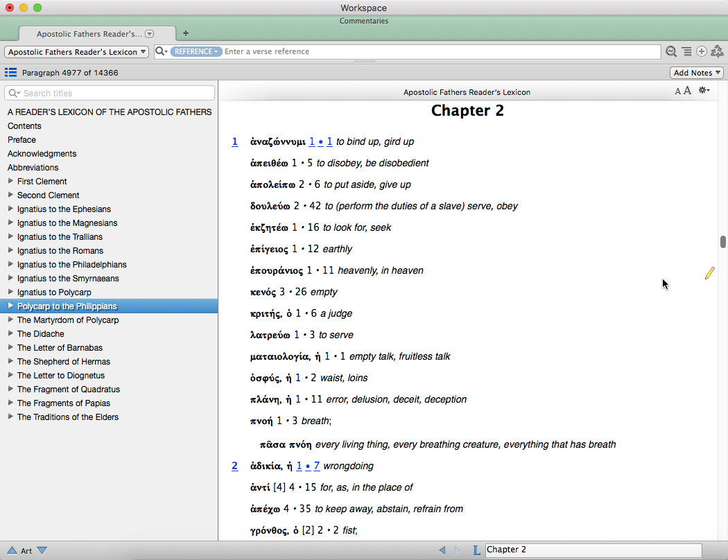Expand the First Clement section
Image resolution: width=728 pixels, height=560 pixels.
(x=10, y=181)
